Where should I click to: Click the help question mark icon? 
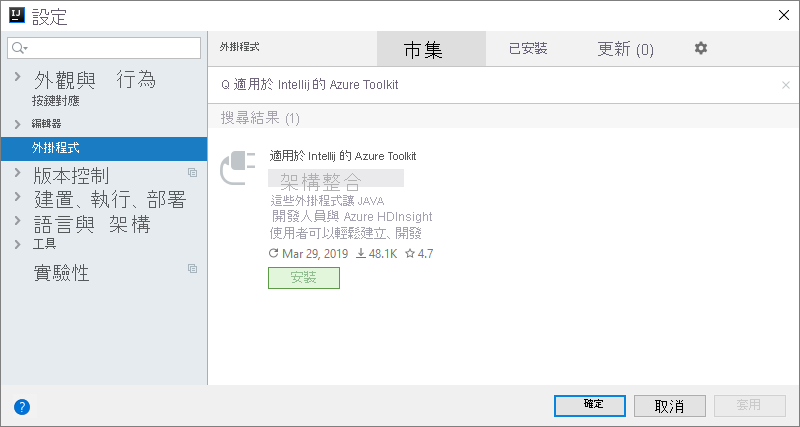click(22, 407)
